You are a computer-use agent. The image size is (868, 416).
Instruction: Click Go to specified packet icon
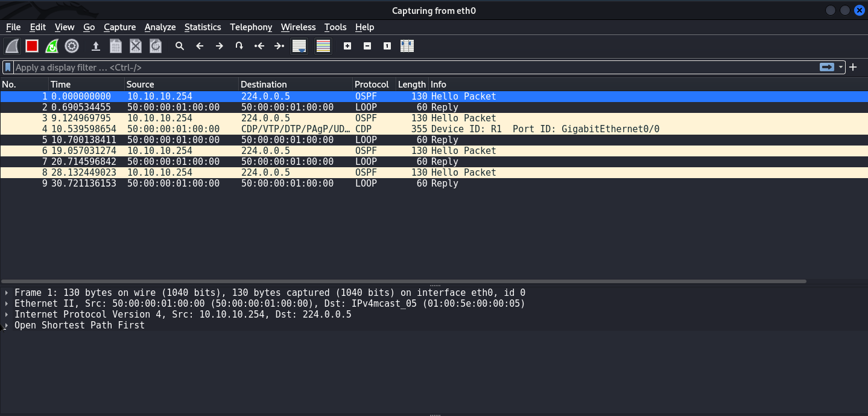click(x=239, y=46)
